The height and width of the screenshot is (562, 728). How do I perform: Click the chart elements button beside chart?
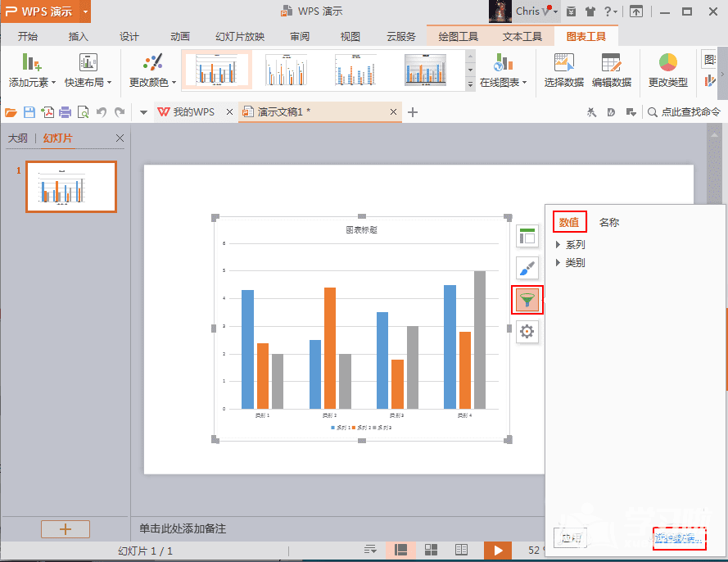[527, 238]
